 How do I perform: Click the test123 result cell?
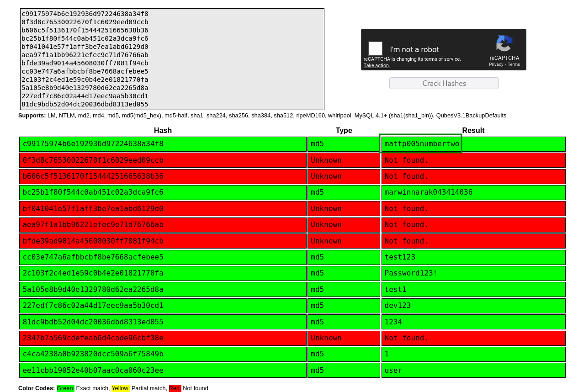pos(473,257)
